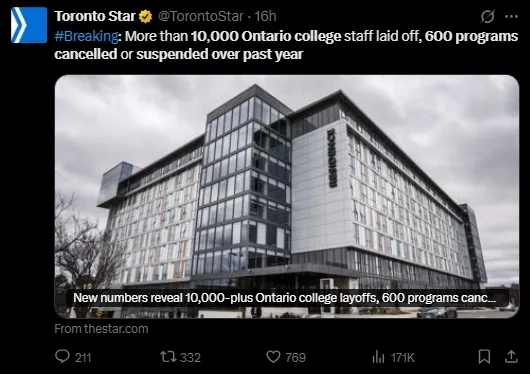530x374 pixels.
Task: Click the repost arrows icon
Action: 168,357
